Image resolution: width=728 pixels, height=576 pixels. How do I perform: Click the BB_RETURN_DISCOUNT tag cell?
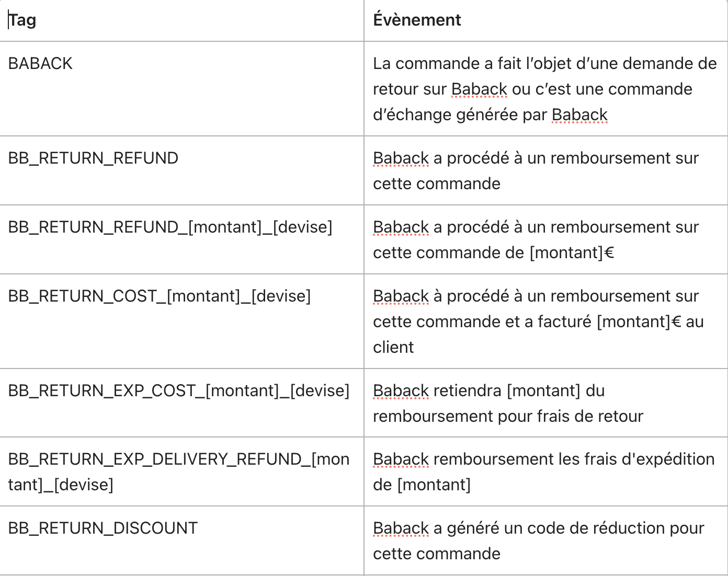pos(181,541)
